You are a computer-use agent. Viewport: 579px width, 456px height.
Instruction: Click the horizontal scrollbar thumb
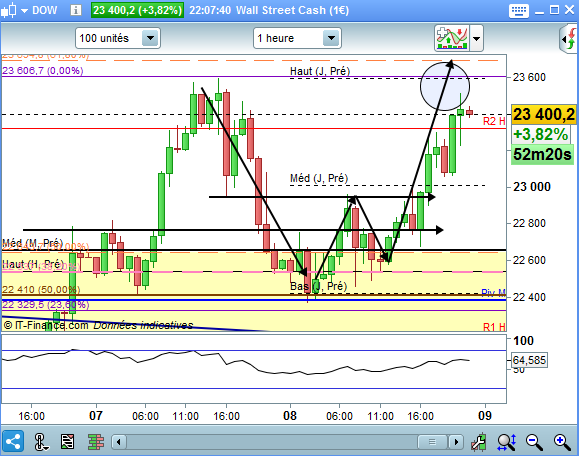click(x=432, y=442)
